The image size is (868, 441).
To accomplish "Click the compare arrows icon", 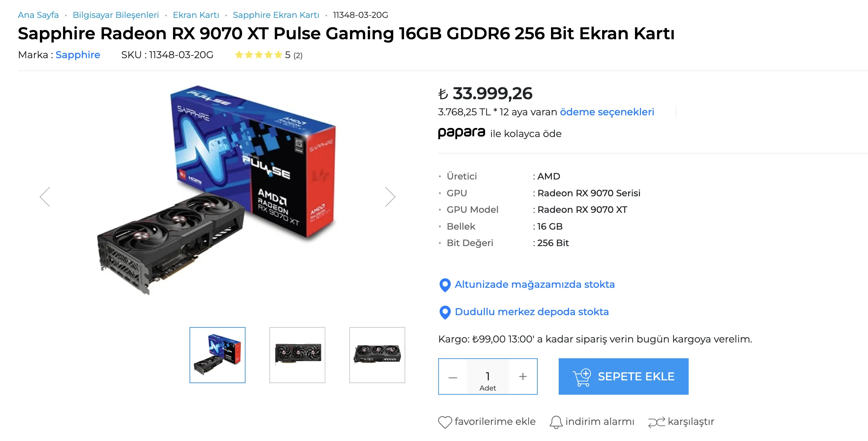I will pyautogui.click(x=656, y=422).
